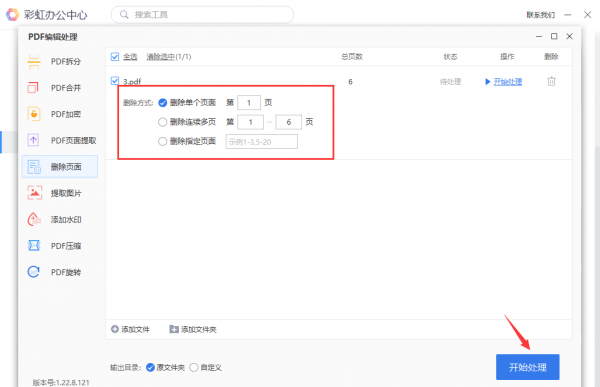Click the PDF页面提取 extract icon
The image size is (600, 387).
coord(34,140)
